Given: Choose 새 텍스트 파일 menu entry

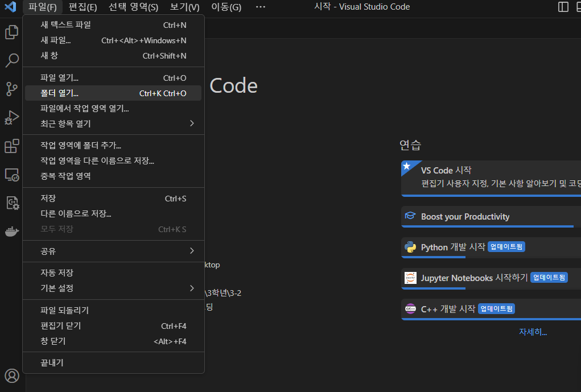Looking at the screenshot, I should point(113,25).
